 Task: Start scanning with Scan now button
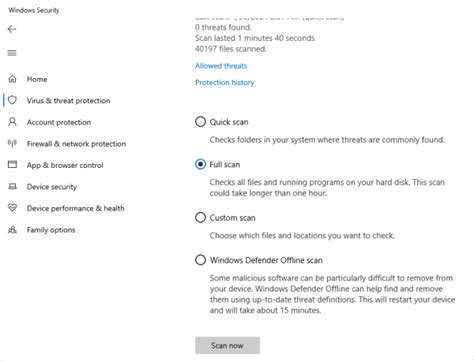pos(227,345)
